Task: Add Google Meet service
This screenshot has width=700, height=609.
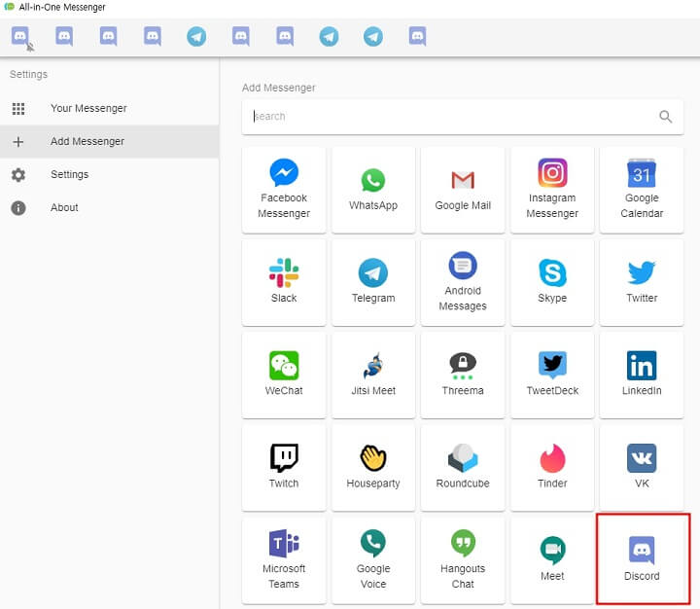Action: 552,560
